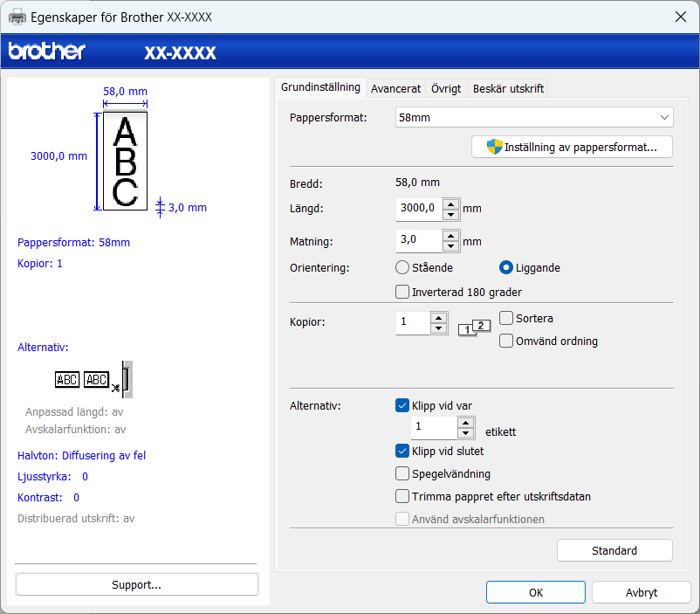
Task: Uncheck Klipp vid slutet
Action: [x=402, y=451]
